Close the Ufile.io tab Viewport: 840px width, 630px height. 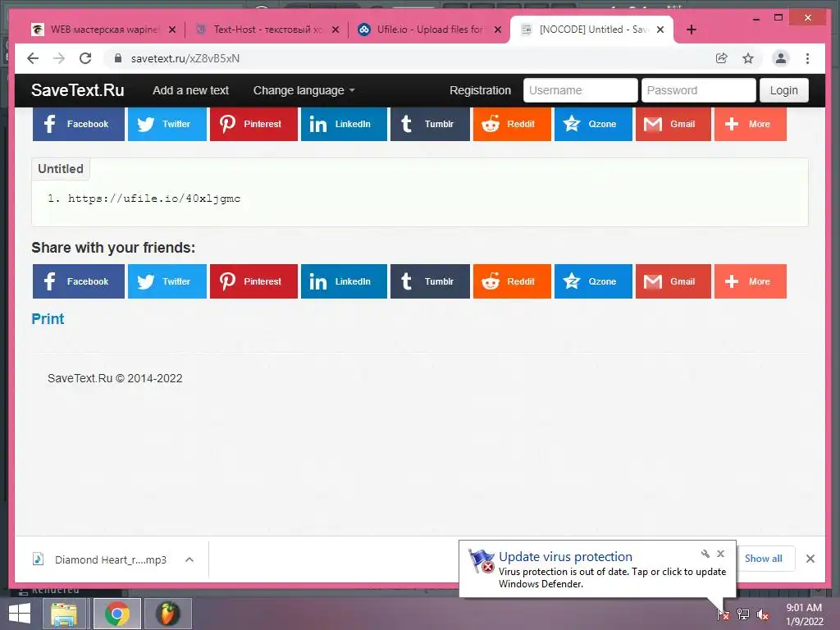click(x=498, y=30)
